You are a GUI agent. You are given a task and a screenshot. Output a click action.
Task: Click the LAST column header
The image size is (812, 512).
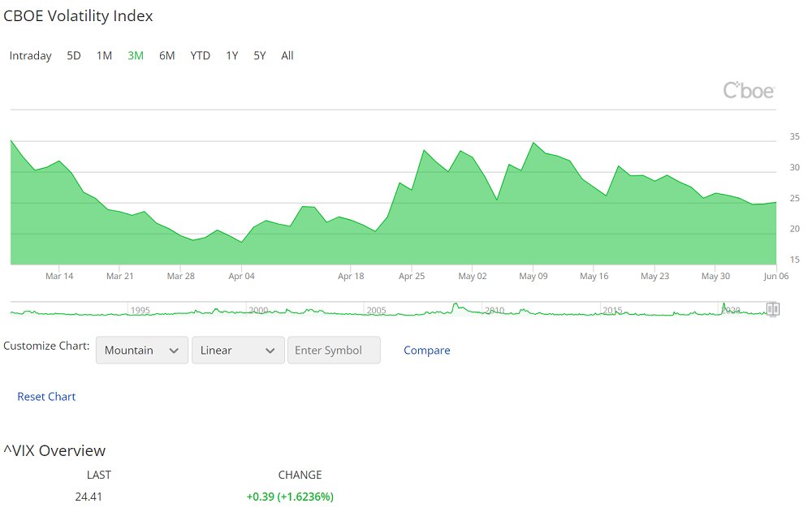click(99, 475)
